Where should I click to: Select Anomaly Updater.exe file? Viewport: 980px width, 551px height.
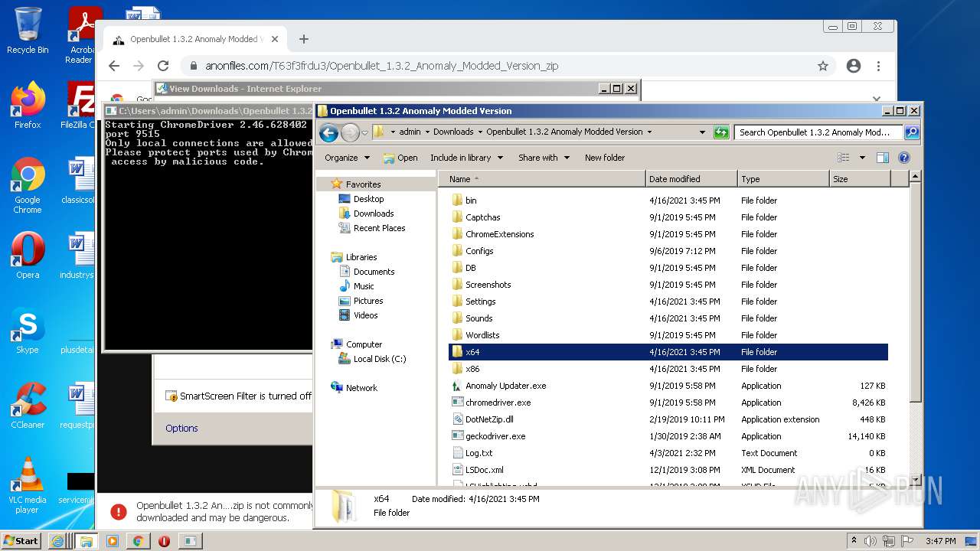[505, 386]
